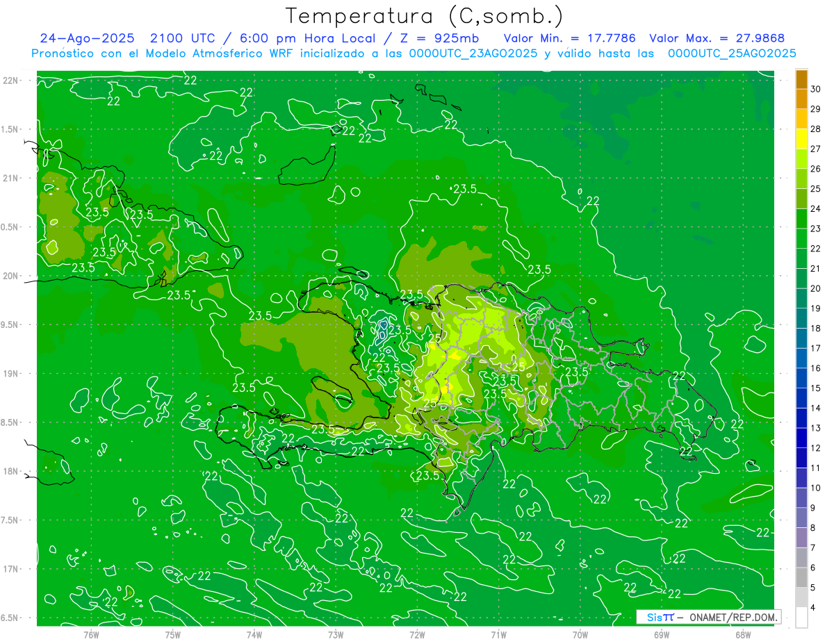The width and height of the screenshot is (834, 644).
Task: Click the '73W' longitude axis label
Action: pos(336,634)
